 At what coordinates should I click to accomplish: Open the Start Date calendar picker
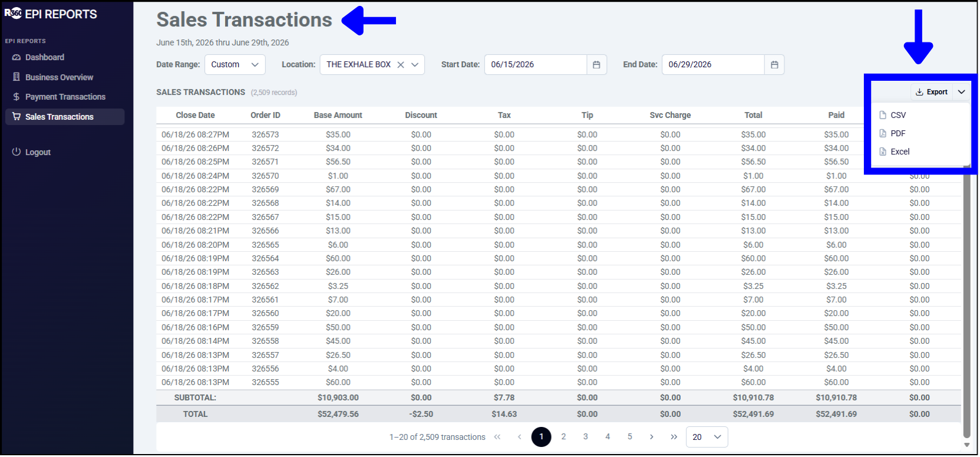click(596, 65)
